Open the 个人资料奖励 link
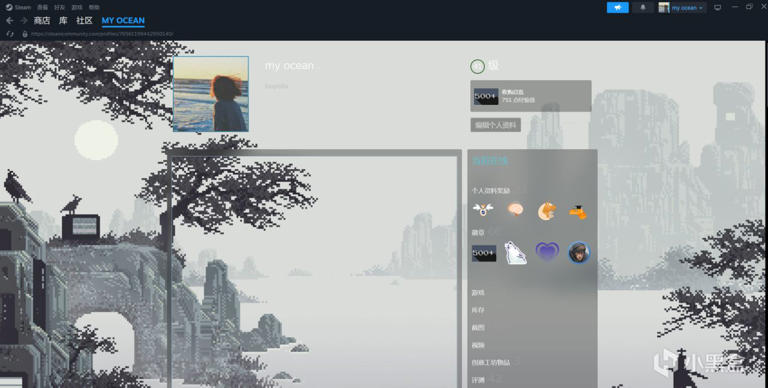The height and width of the screenshot is (388, 768). 491,191
